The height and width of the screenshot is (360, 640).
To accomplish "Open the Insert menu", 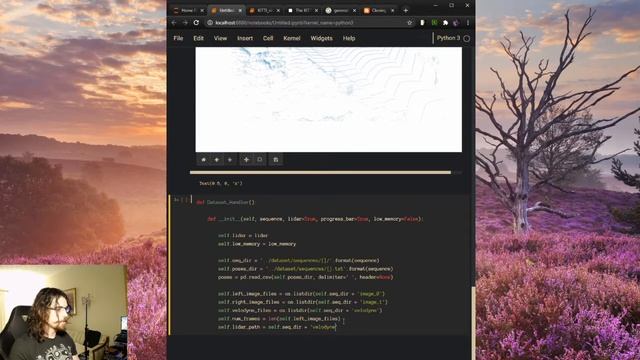I will point(245,38).
